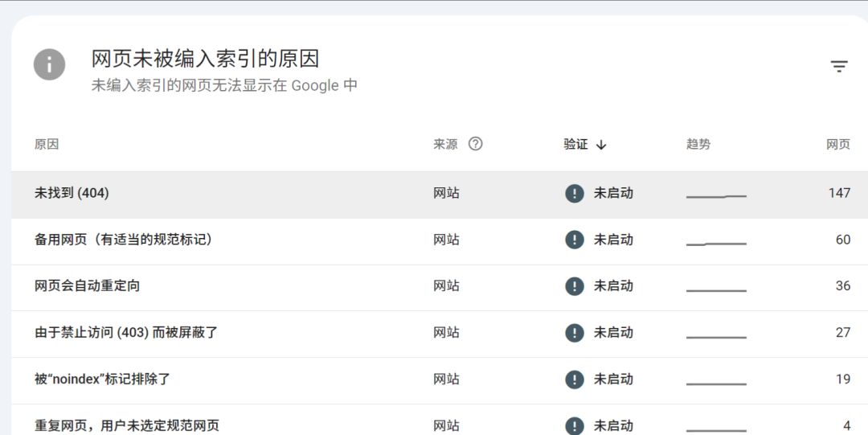
Task: Open the filter rows icon
Action: pyautogui.click(x=839, y=67)
